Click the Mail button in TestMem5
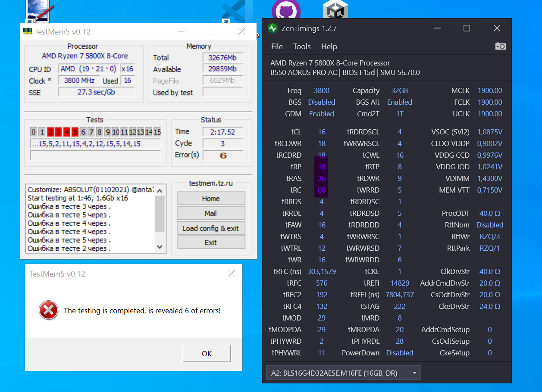This screenshot has width=542, height=392. (211, 213)
